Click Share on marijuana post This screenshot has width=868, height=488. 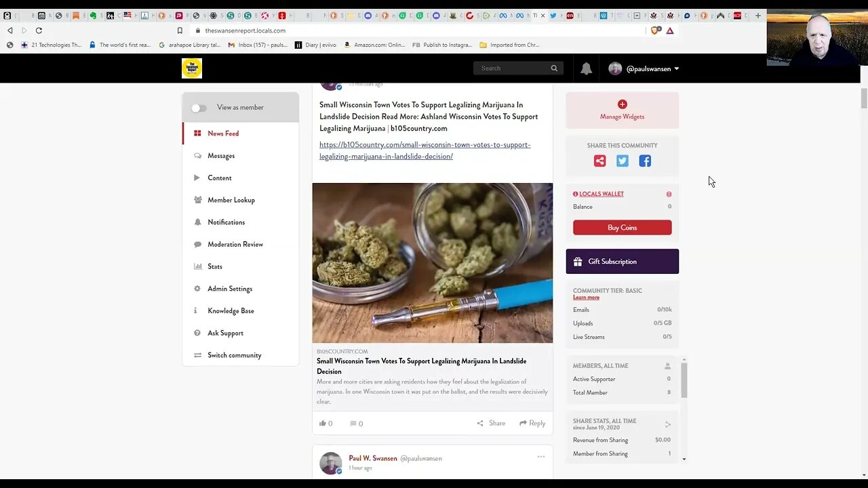(x=491, y=423)
